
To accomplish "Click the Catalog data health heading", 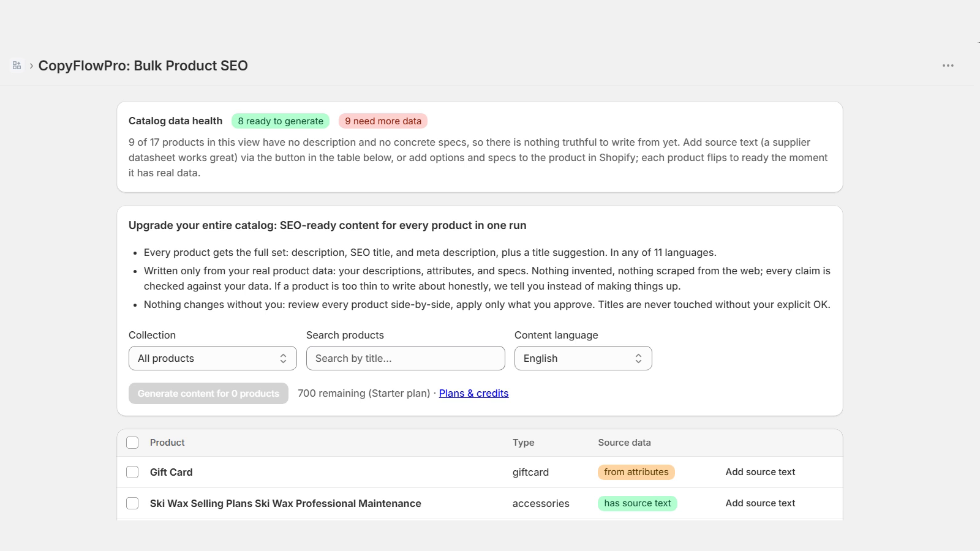I will point(175,121).
